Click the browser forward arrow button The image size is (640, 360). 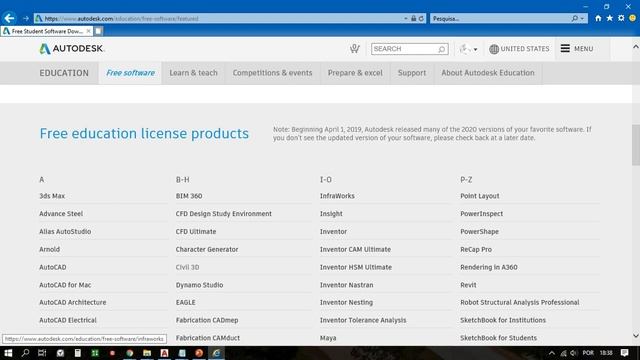26,18
